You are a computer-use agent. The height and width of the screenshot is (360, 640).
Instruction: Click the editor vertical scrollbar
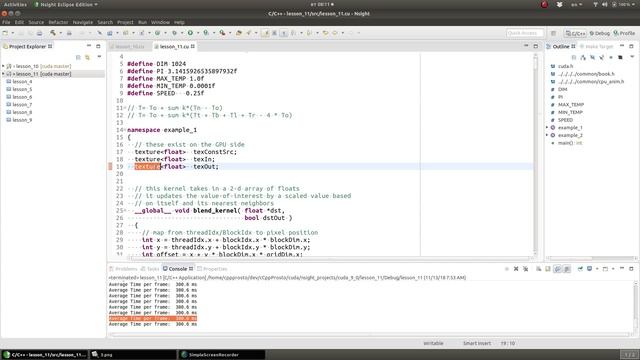point(535,155)
